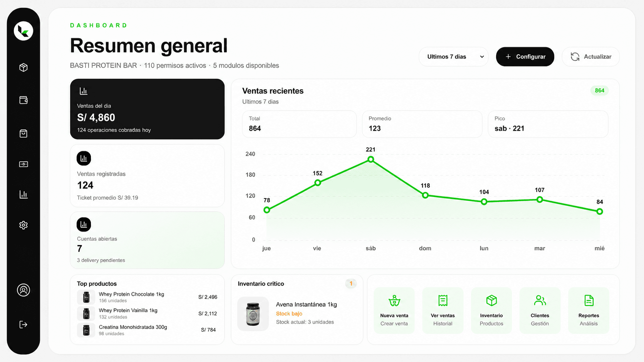
Task: Open the wallet icon in the sidebar
Action: point(23,100)
